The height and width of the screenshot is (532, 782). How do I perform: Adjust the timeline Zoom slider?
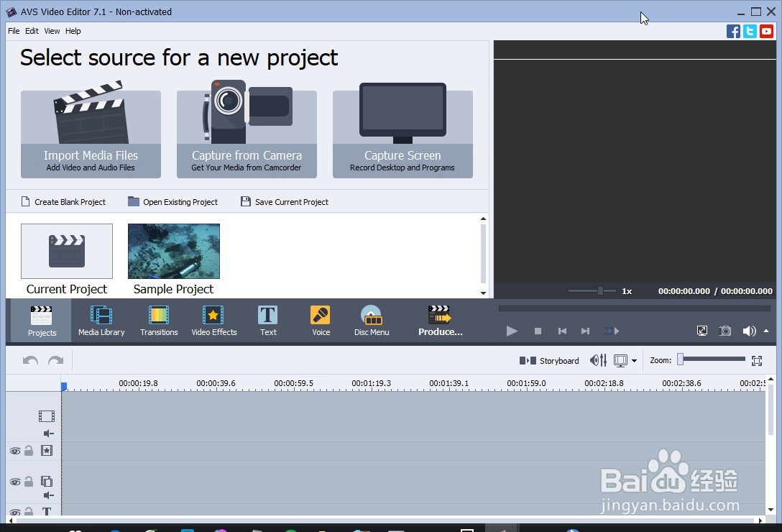click(x=712, y=359)
